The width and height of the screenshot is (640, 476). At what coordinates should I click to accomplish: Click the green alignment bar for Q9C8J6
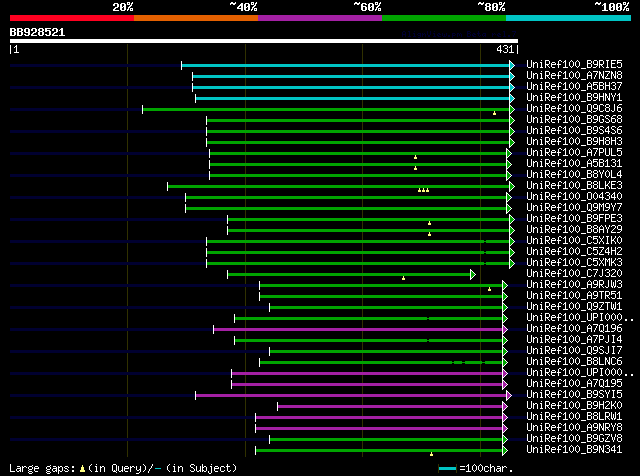pyautogui.click(x=326, y=109)
